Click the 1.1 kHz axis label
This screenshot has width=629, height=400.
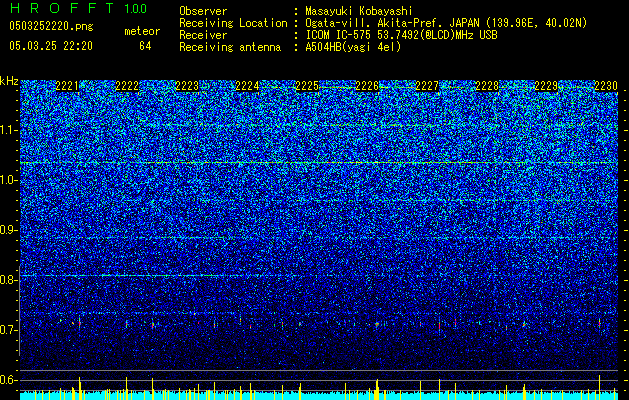pos(9,130)
